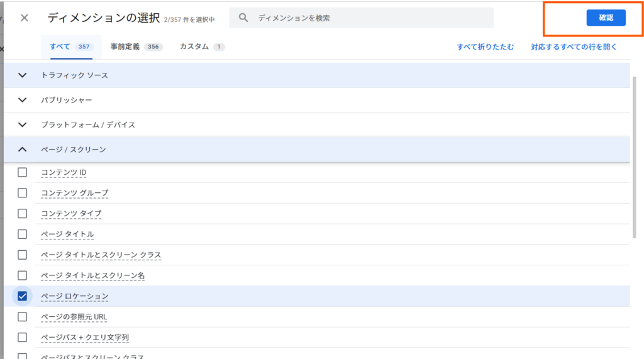Image resolution: width=644 pixels, height=359 pixels.
Task: Enable the コンテンツ グループ checkbox
Action: pyautogui.click(x=23, y=192)
